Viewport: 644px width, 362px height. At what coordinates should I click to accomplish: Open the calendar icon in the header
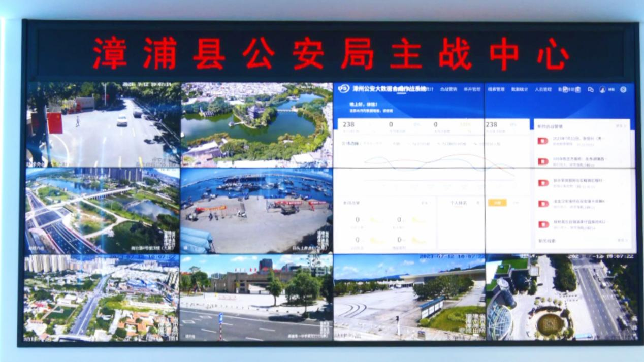[x=577, y=90]
